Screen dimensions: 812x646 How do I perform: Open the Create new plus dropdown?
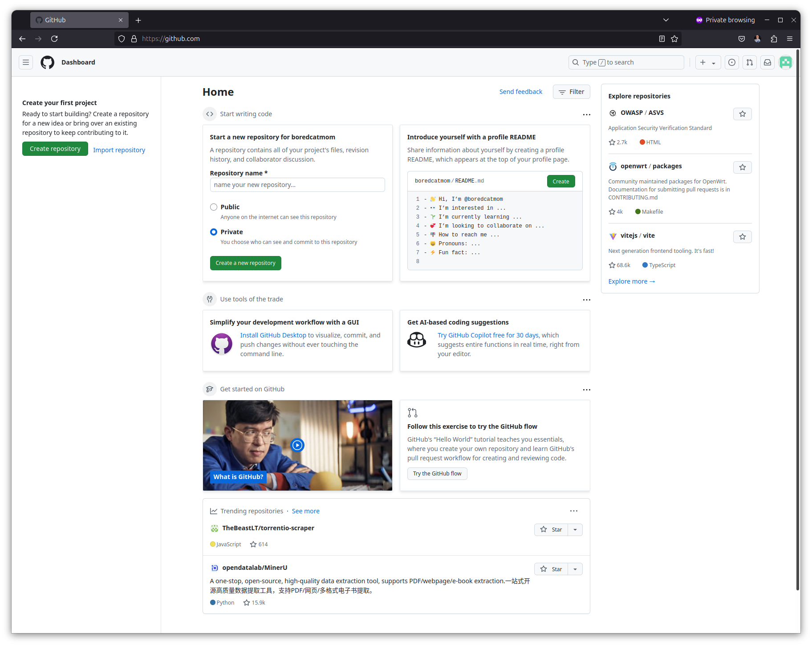(x=708, y=62)
